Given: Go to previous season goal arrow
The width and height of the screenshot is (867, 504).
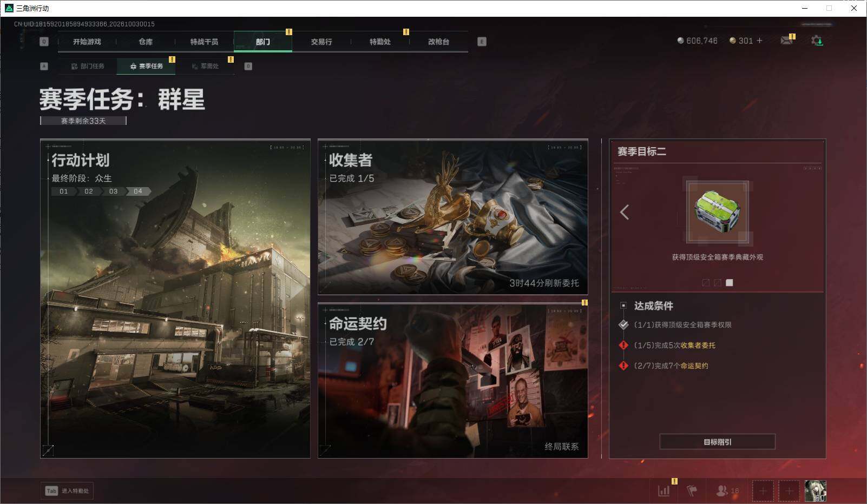Looking at the screenshot, I should tap(625, 212).
